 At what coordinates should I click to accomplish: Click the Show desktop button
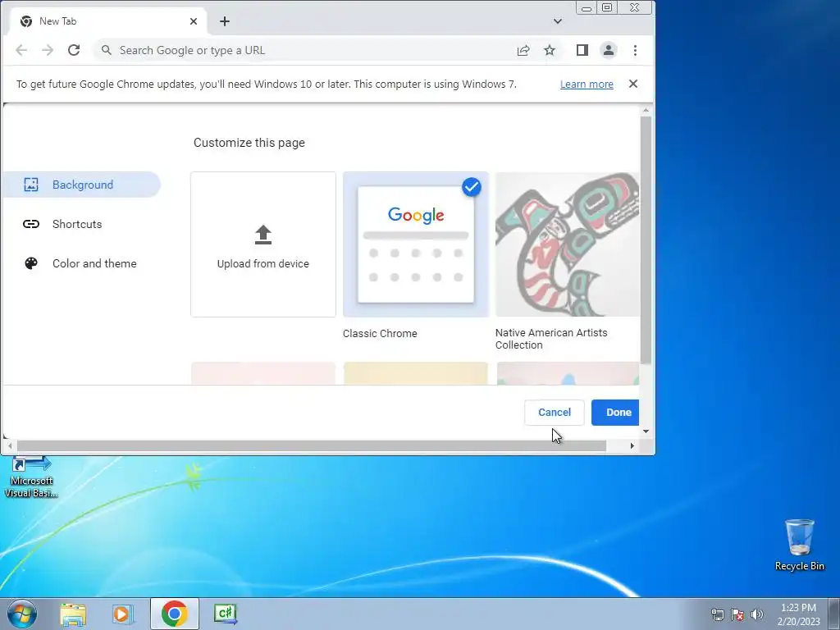pos(834,614)
